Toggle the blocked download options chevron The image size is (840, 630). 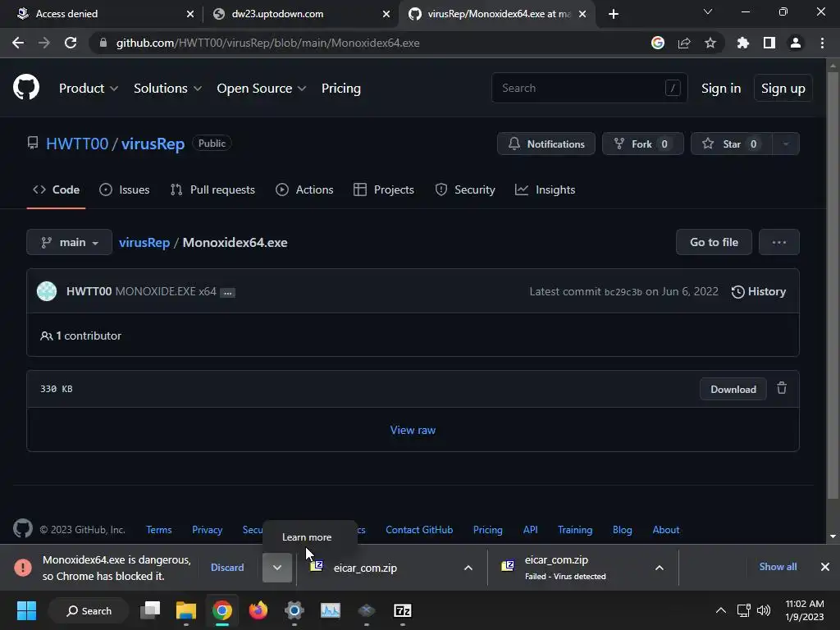click(277, 568)
